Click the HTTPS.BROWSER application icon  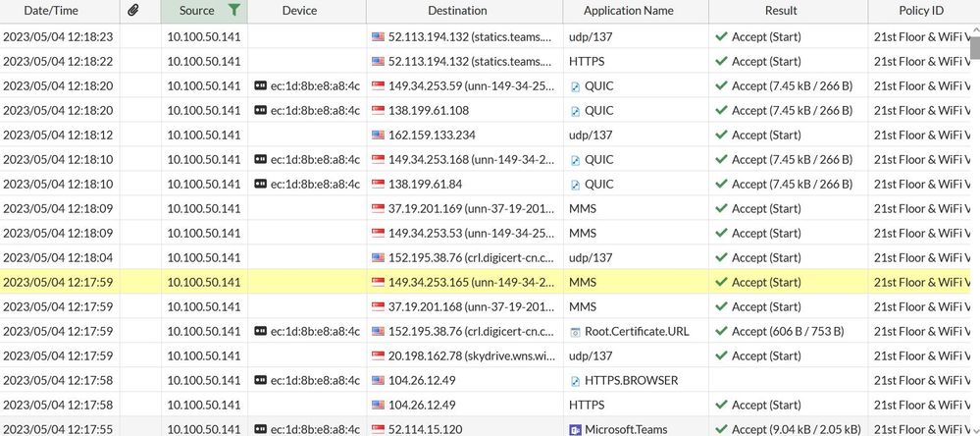coord(576,380)
